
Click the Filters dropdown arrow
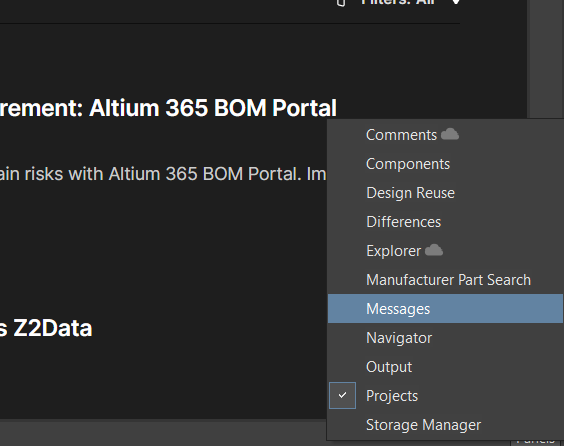[456, 2]
